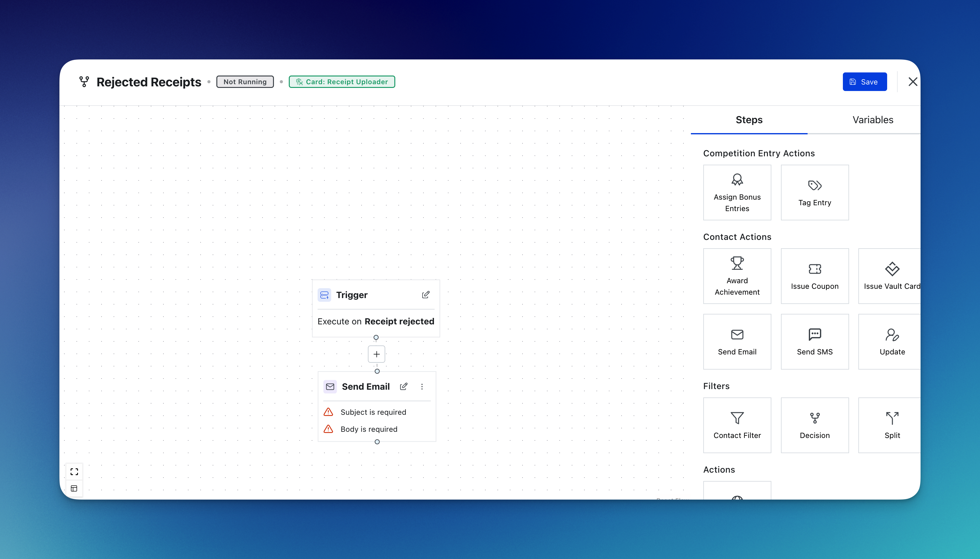Select the Tag Entry step
980x559 pixels.
(814, 192)
